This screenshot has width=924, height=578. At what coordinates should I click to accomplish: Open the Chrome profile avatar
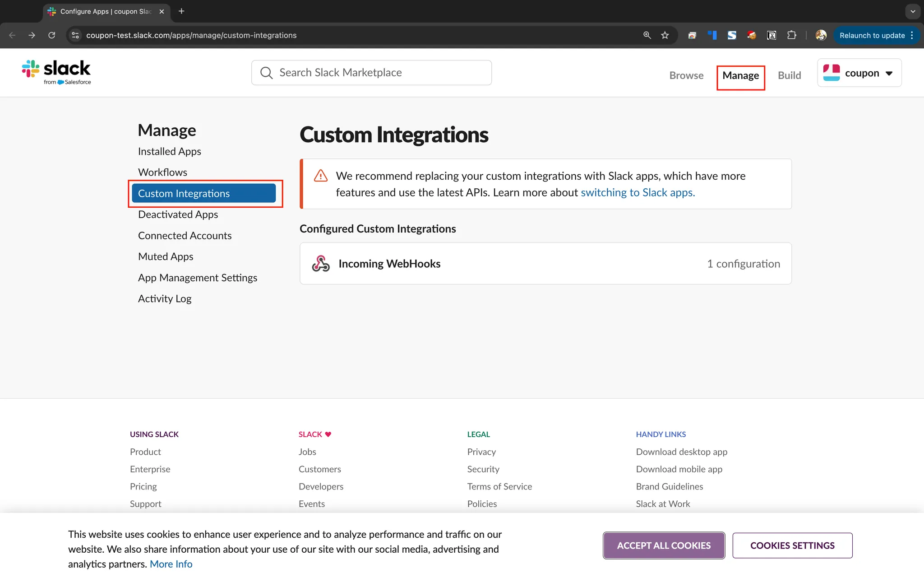click(821, 35)
